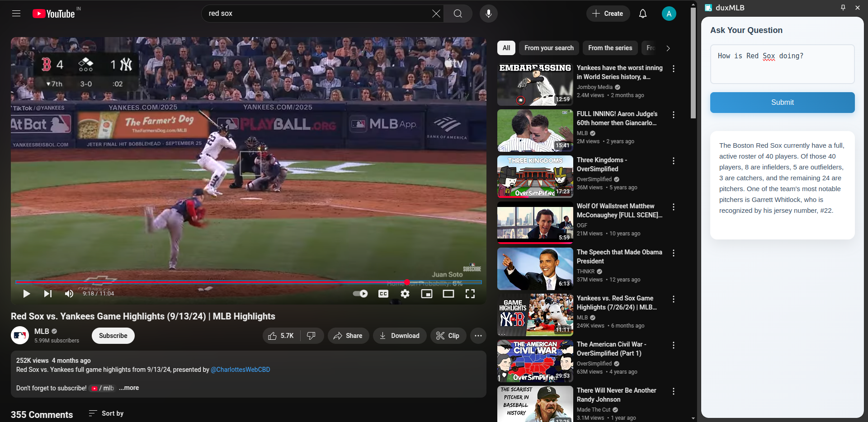Open the MLB channel avatar
The height and width of the screenshot is (422, 868).
click(x=20, y=335)
